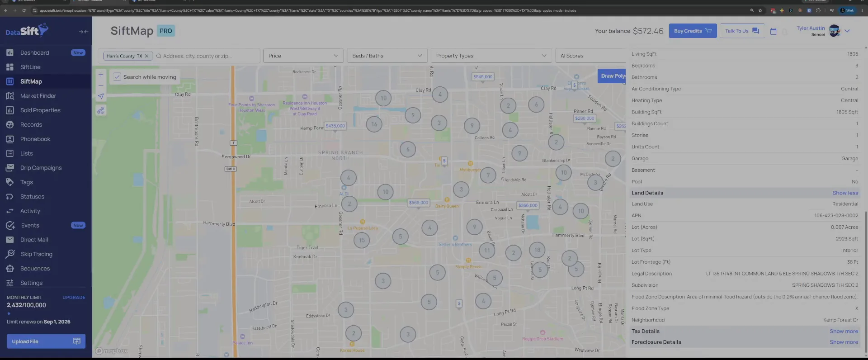Viewport: 868px width, 360px height.
Task: Click the Skip Tracing icon
Action: 10,254
